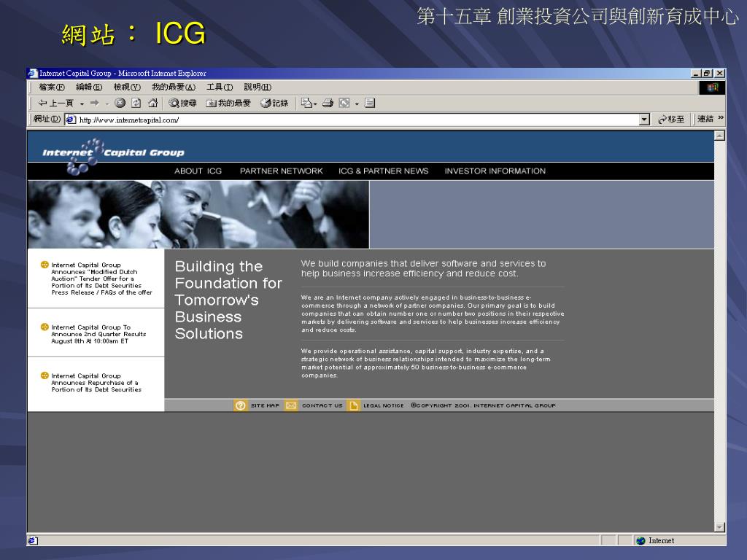Click the Discuss toolbar icon
747x560 pixels.
[370, 103]
